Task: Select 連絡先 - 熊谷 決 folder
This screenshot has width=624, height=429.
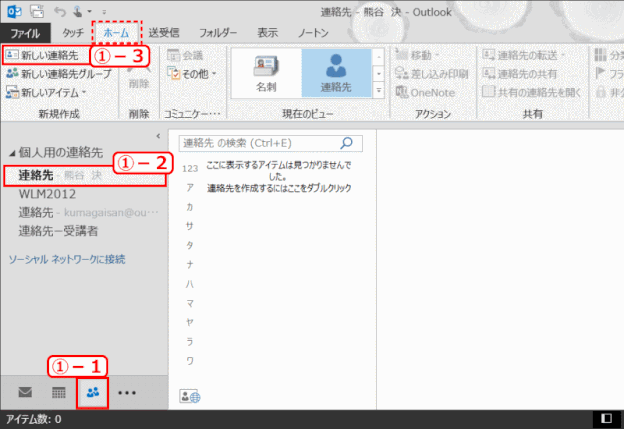Action: click(x=85, y=176)
